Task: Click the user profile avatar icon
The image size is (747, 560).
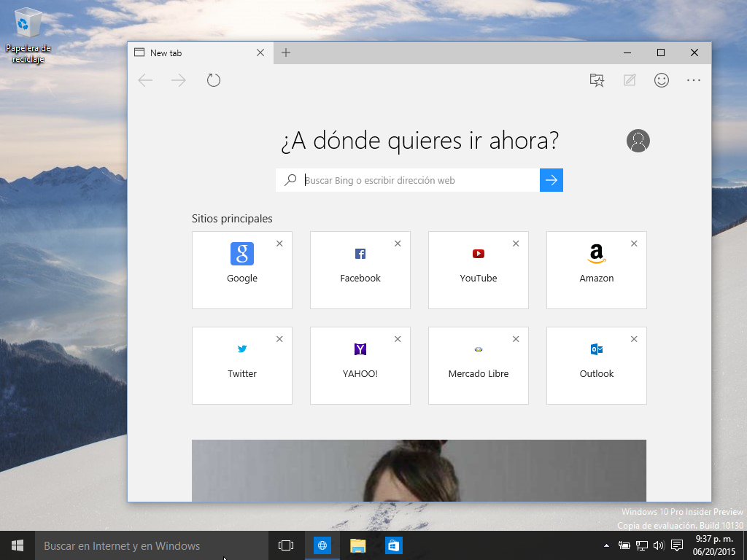Action: coord(638,141)
